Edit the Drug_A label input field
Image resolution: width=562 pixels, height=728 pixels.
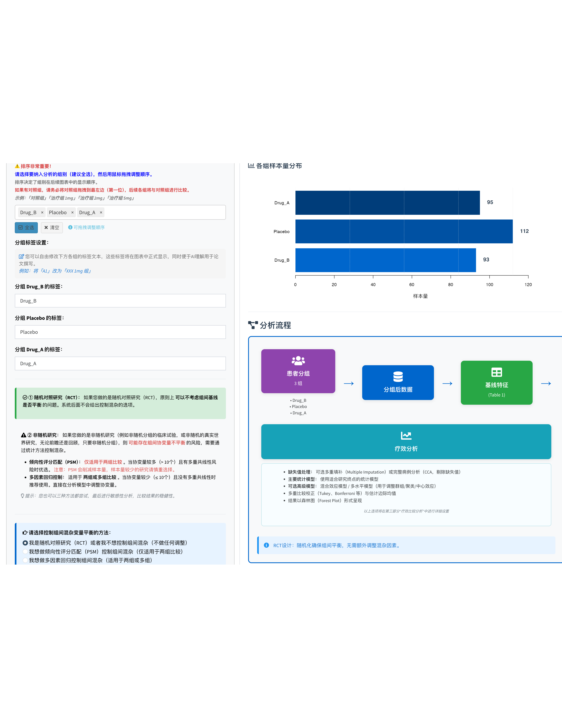(x=120, y=364)
